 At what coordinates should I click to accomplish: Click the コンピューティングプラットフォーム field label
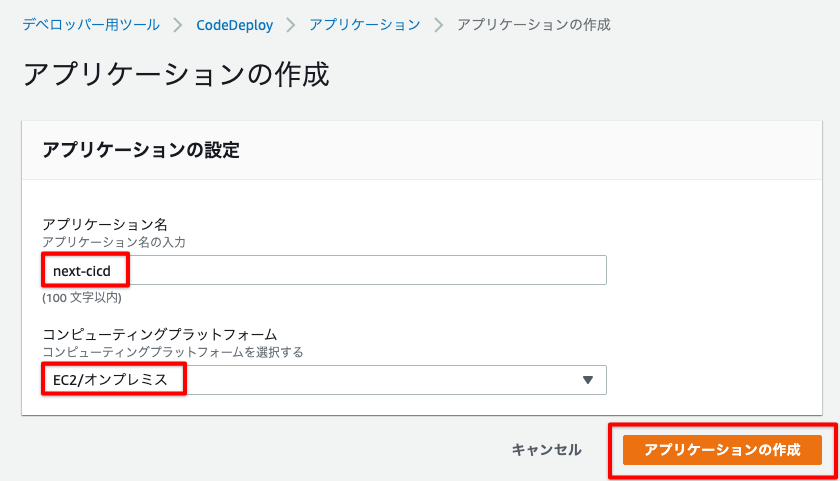(x=159, y=334)
